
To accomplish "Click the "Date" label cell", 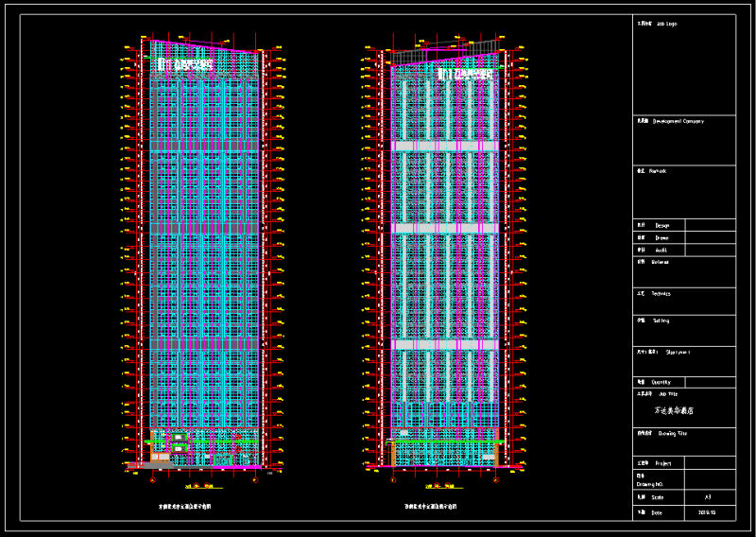I will click(659, 512).
